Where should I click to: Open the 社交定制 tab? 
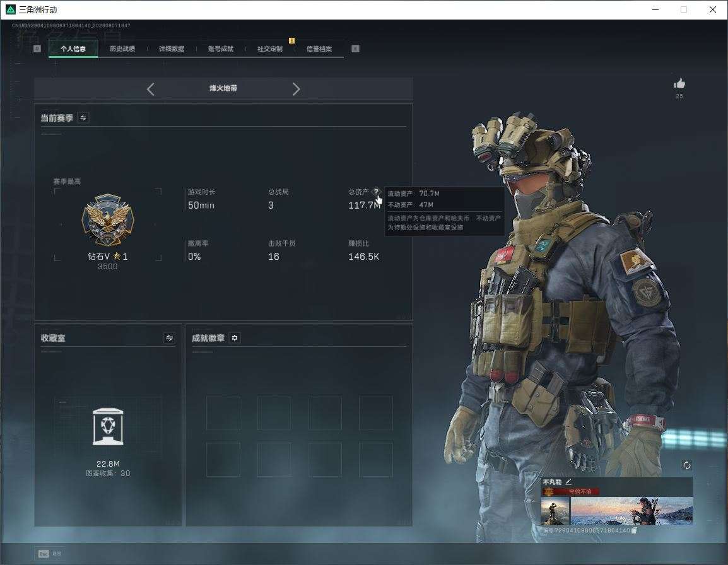coord(270,49)
